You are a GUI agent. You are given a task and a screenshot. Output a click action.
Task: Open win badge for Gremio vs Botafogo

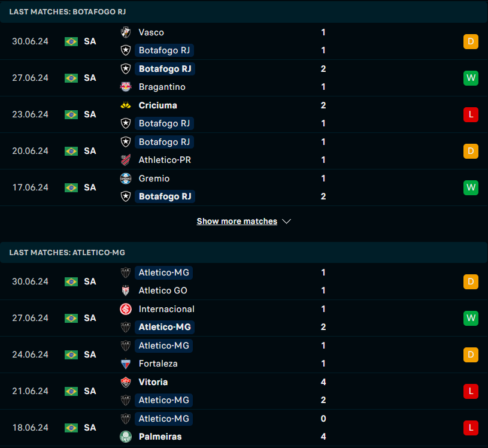click(x=471, y=187)
